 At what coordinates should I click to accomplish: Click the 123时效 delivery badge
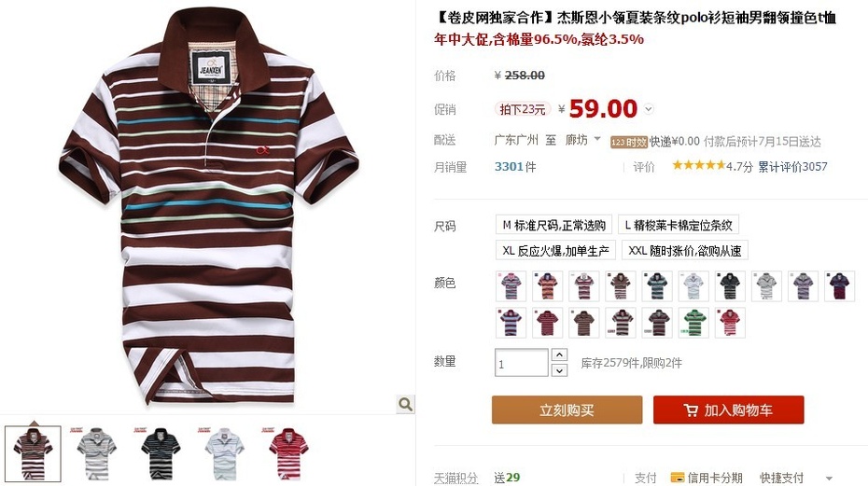pos(629,143)
